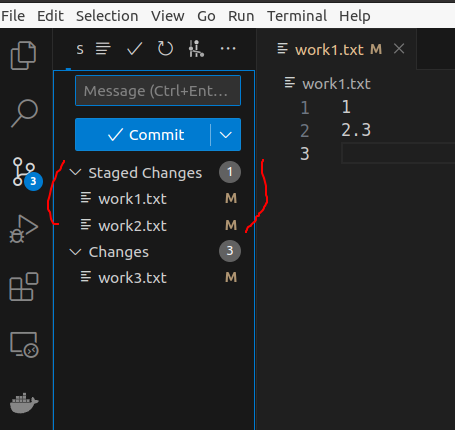Open the Search view in activity bar
Viewport: 455px width, 430px height.
pyautogui.click(x=25, y=113)
